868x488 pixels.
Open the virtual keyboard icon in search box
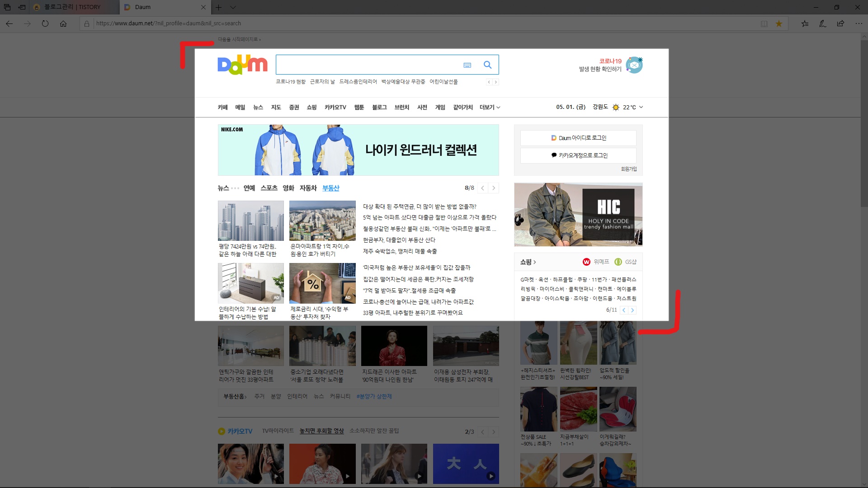pyautogui.click(x=467, y=65)
